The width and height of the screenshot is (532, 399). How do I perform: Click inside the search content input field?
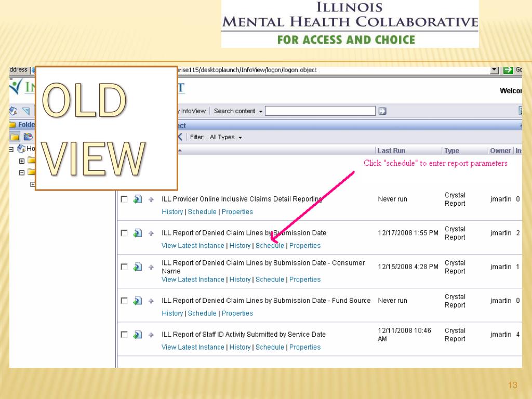tap(320, 111)
